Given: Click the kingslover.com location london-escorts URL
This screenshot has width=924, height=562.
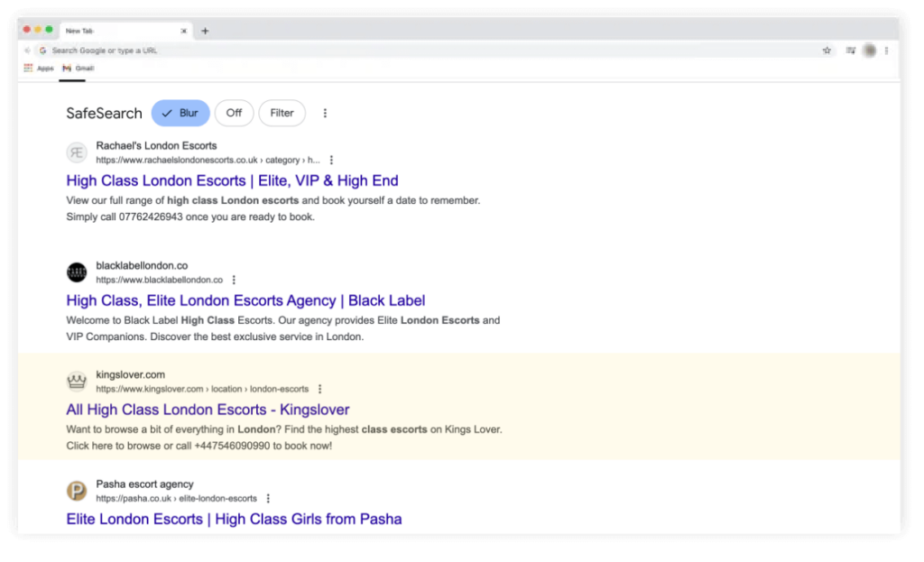Looking at the screenshot, I should tap(202, 389).
